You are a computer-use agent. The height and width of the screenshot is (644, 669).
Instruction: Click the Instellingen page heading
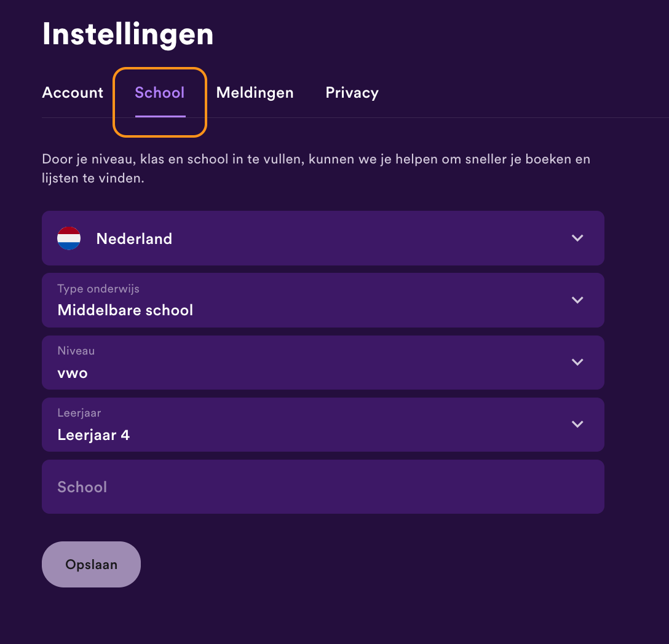point(127,35)
